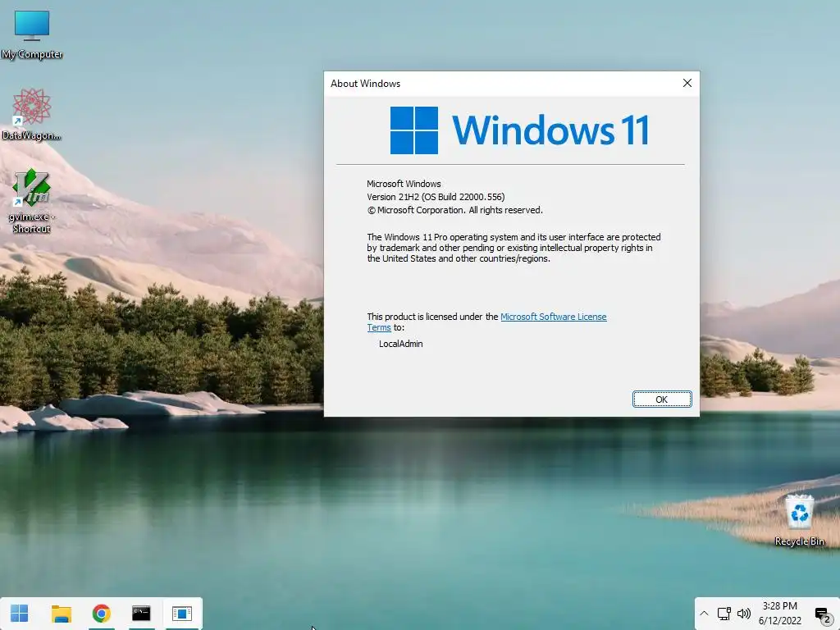Open the Microsoft Software License Terms link

pos(486,322)
